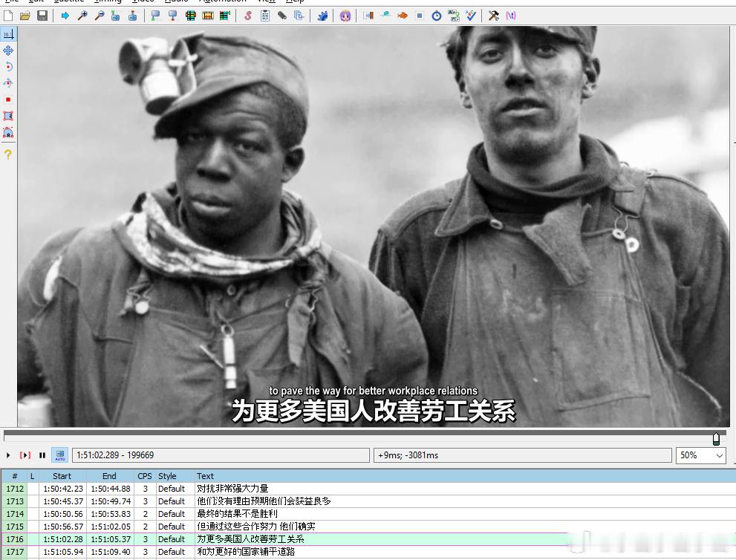Click the # column header
Image resolution: width=736 pixels, height=560 pixels.
click(x=15, y=476)
